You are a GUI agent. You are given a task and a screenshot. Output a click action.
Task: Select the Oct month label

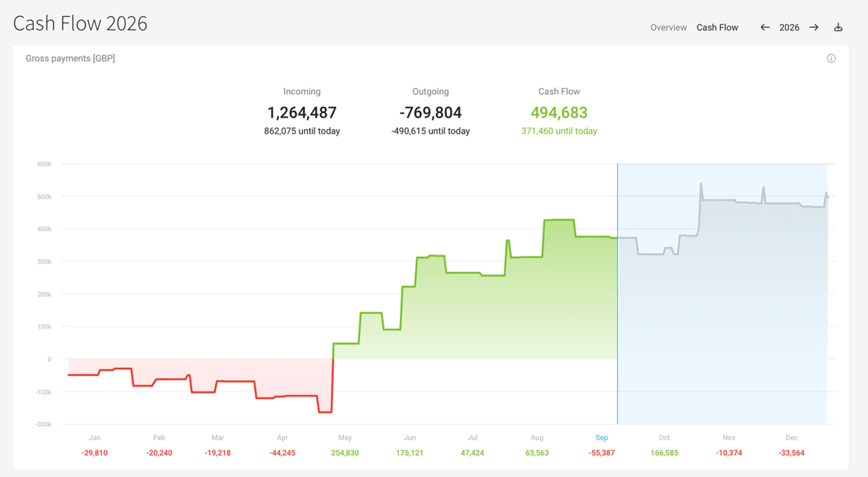click(x=664, y=438)
